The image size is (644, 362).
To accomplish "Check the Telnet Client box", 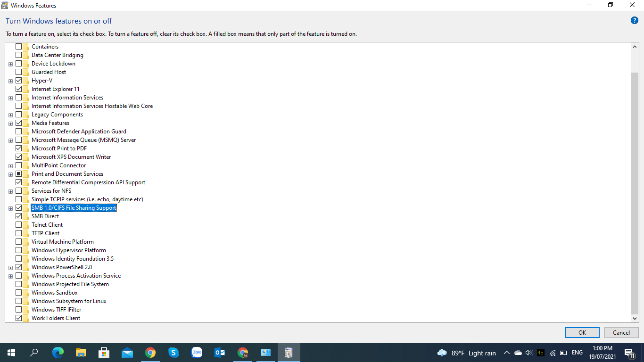I will click(x=19, y=225).
